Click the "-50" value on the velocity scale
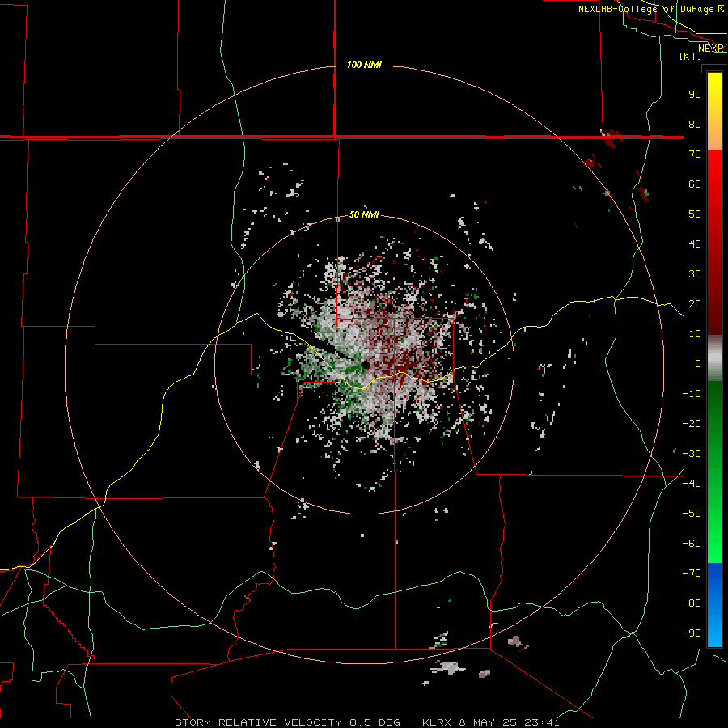This screenshot has height=728, width=728. pos(692,514)
